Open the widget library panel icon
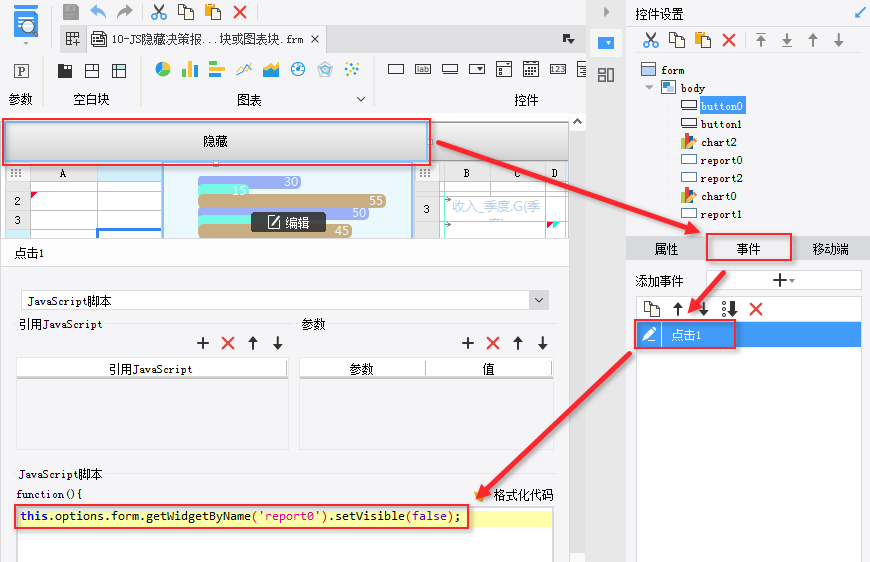 606,74
